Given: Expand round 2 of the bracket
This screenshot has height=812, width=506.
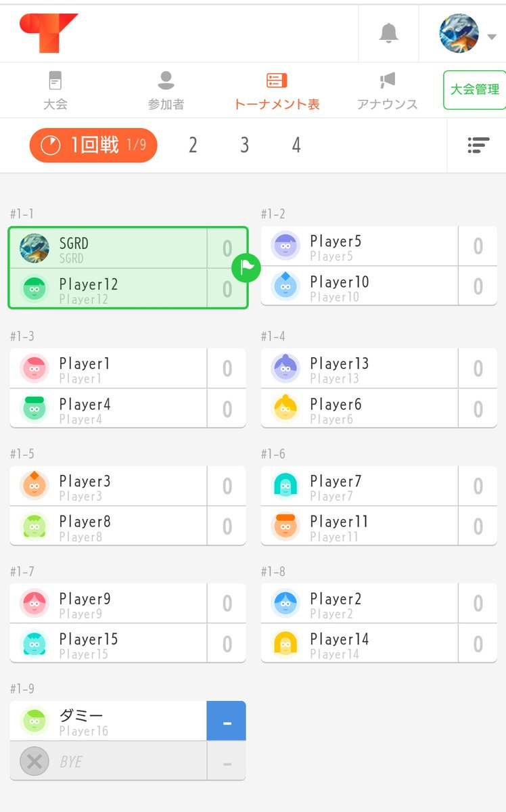Looking at the screenshot, I should point(193,145).
